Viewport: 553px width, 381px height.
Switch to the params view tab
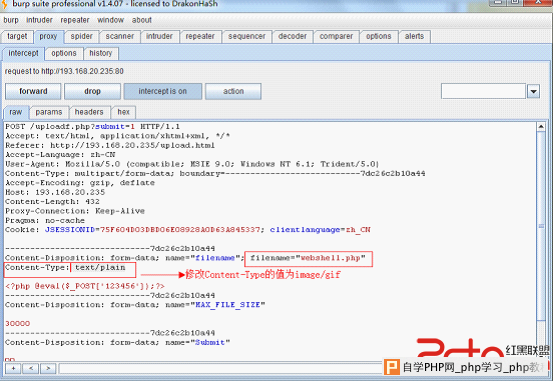click(x=49, y=112)
